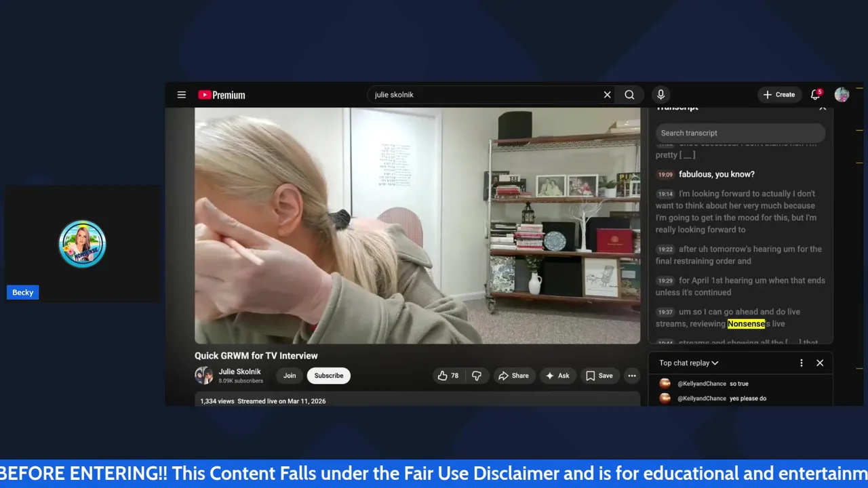Expand the Top chat replay dropdown
Screen dimensions: 868x488
pos(689,363)
